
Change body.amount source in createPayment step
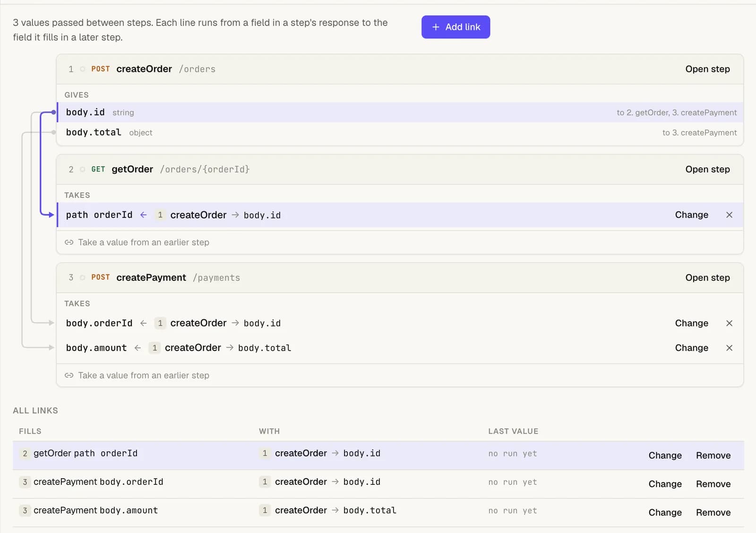pos(691,348)
